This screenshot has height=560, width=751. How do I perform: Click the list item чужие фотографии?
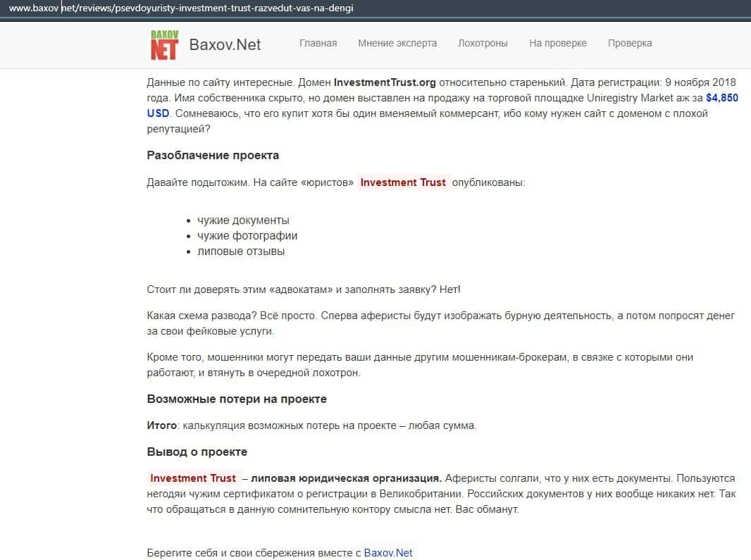pos(247,236)
